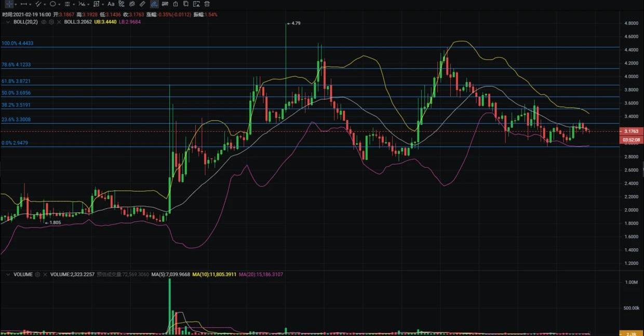This screenshot has height=336, width=644.
Task: Toggle lock-all-drawings icon in toolbar
Action: click(x=176, y=4)
